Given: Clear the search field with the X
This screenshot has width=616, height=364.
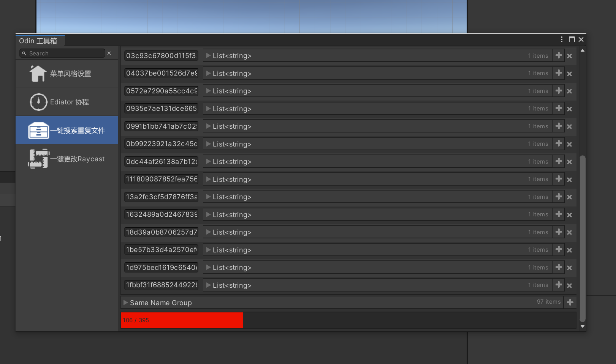Looking at the screenshot, I should tap(109, 53).
